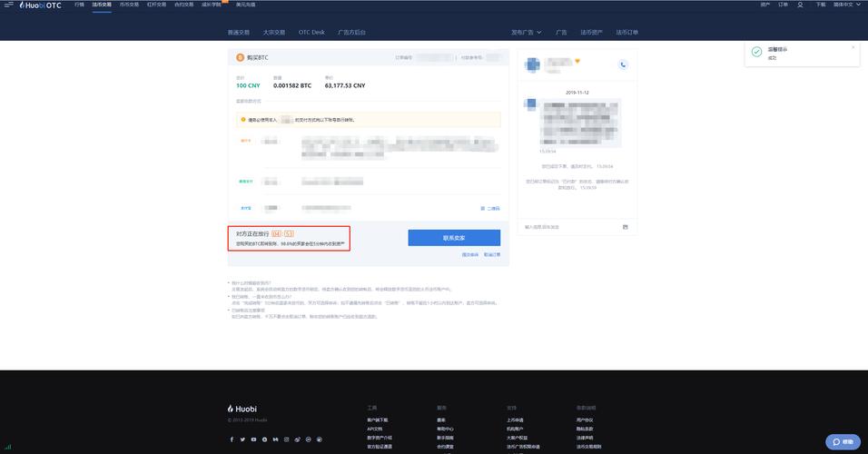
Task: Close the success notification popup
Action: 853,46
